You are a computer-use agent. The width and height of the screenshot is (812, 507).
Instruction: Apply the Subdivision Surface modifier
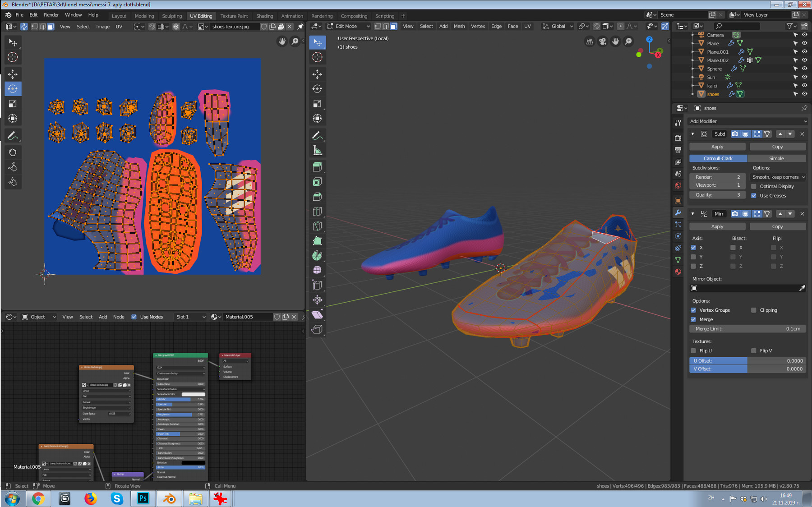coord(717,146)
